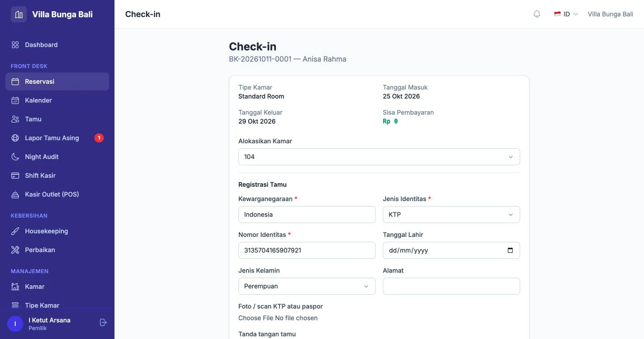
Task: Open notifications bell icon
Action: (x=537, y=14)
